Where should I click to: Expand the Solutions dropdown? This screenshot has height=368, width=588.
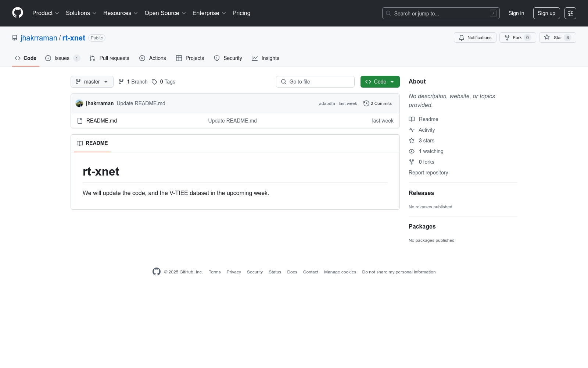81,13
